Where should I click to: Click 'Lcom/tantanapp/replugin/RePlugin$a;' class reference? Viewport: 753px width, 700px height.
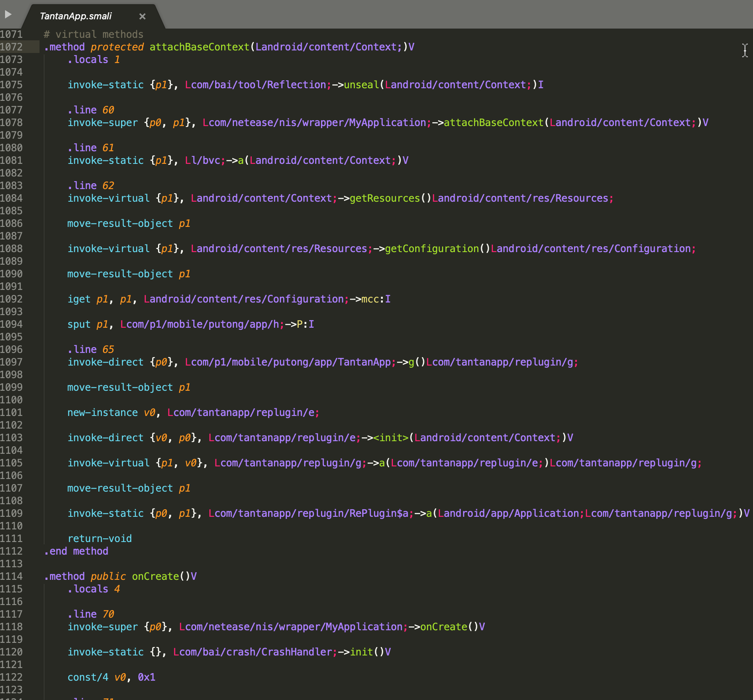(x=311, y=513)
